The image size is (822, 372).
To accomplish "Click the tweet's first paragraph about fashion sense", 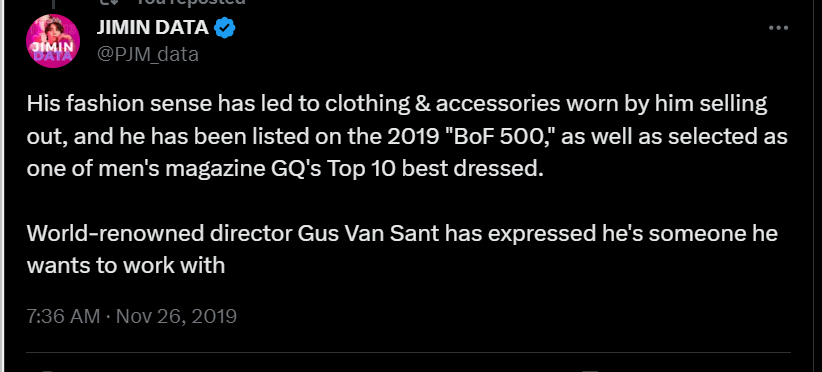I will click(x=407, y=136).
